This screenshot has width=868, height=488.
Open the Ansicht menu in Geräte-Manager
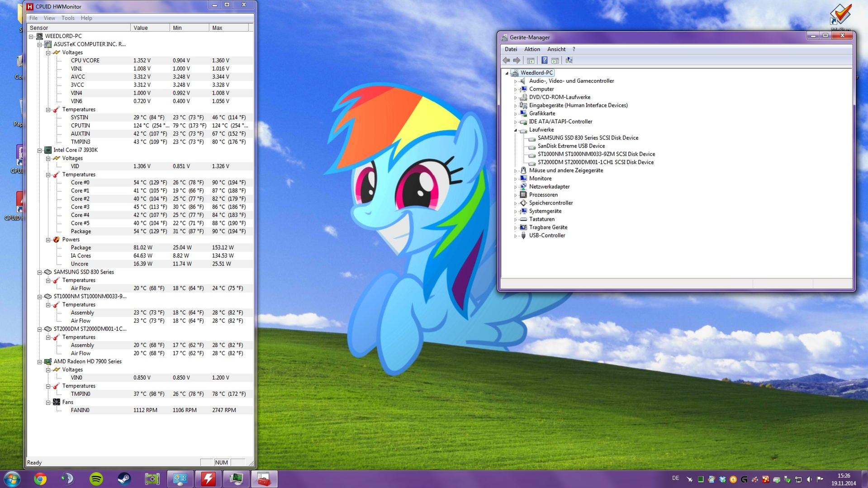coord(556,49)
